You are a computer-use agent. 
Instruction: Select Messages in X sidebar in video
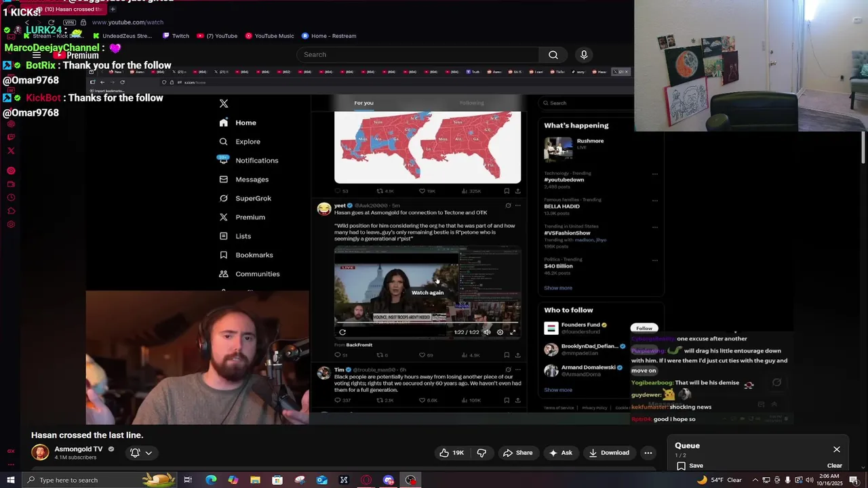[x=244, y=180]
